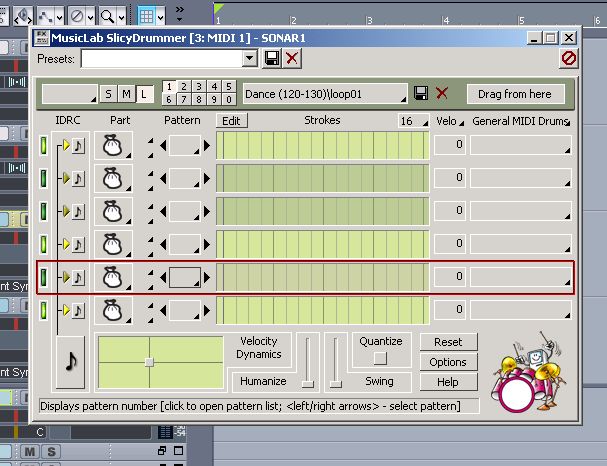
Task: Click first row strokes grid
Action: coord(322,146)
